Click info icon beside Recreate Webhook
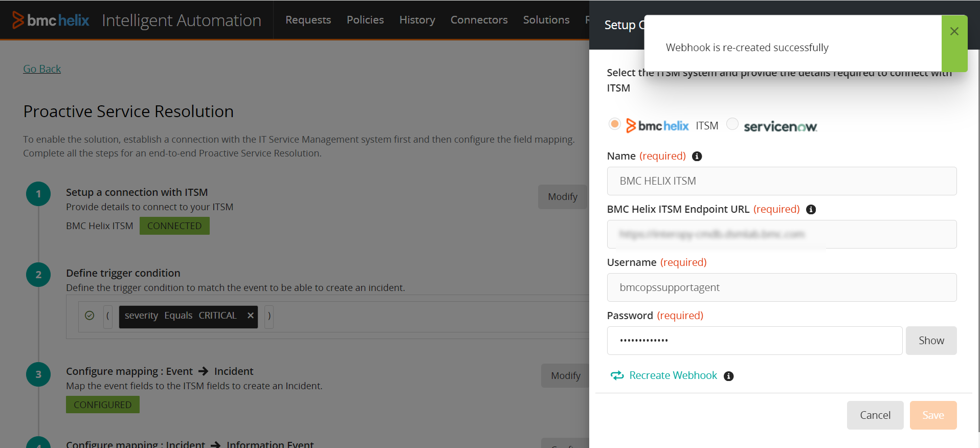 click(x=729, y=376)
